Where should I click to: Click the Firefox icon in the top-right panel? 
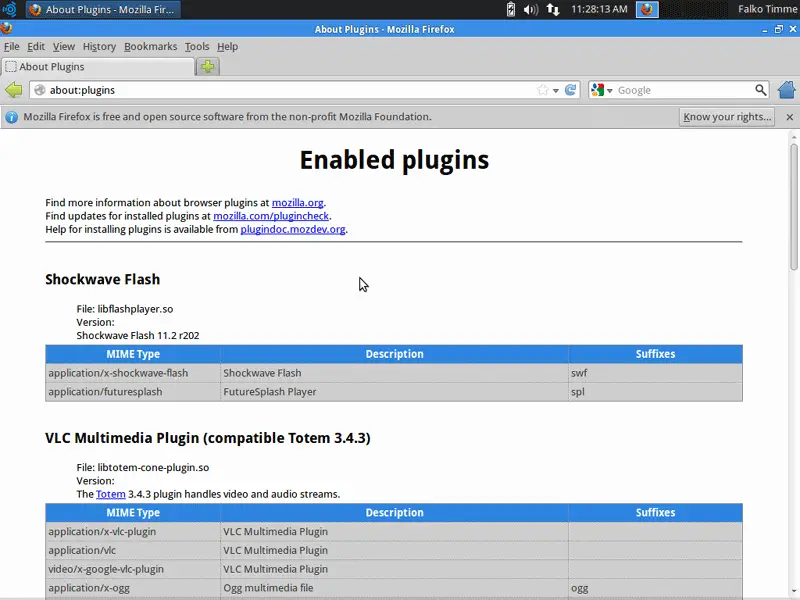(647, 9)
